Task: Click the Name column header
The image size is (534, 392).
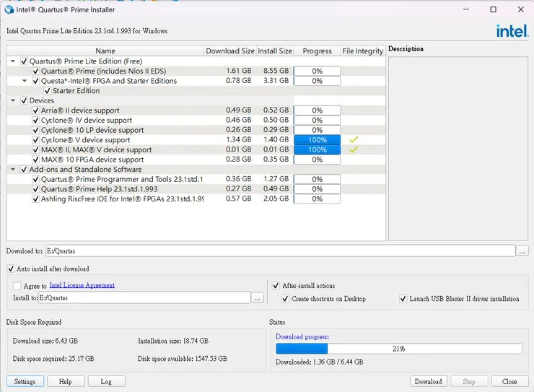Action: pyautogui.click(x=105, y=51)
